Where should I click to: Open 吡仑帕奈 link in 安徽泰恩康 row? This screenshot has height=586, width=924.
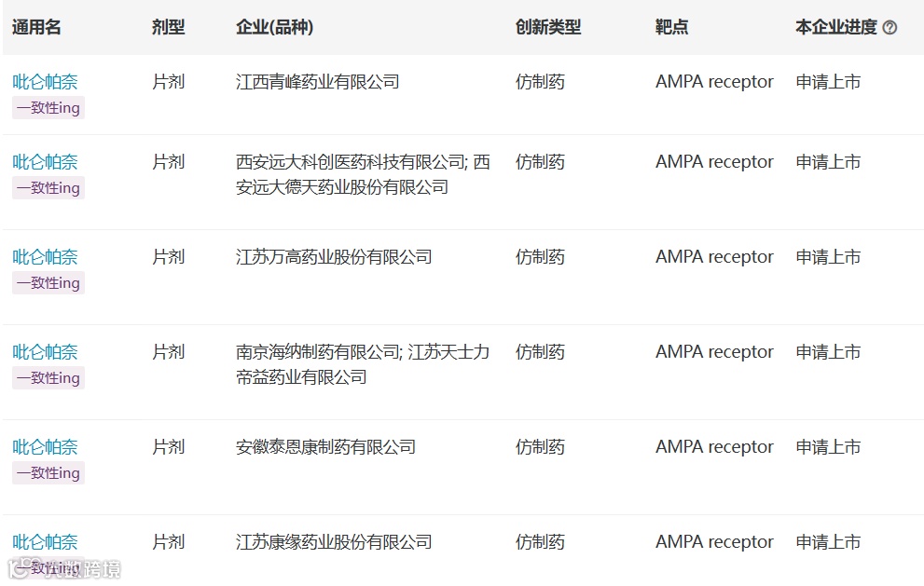[x=45, y=447]
